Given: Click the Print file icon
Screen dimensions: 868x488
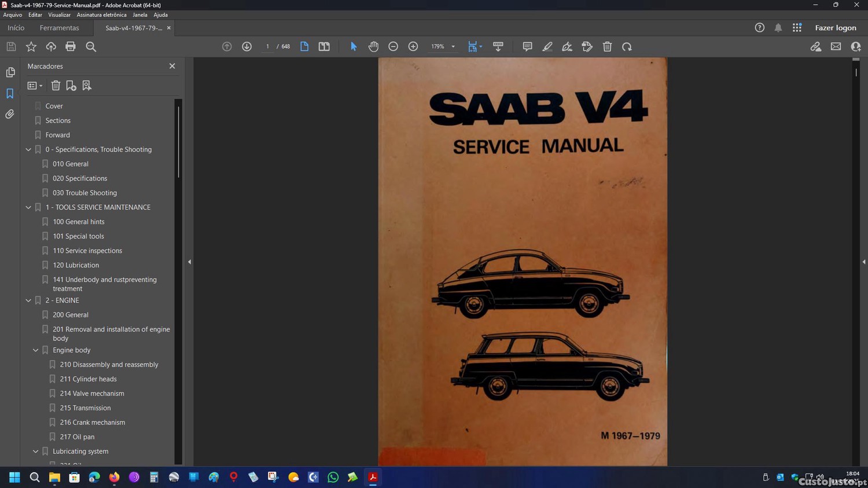Looking at the screenshot, I should tap(71, 46).
